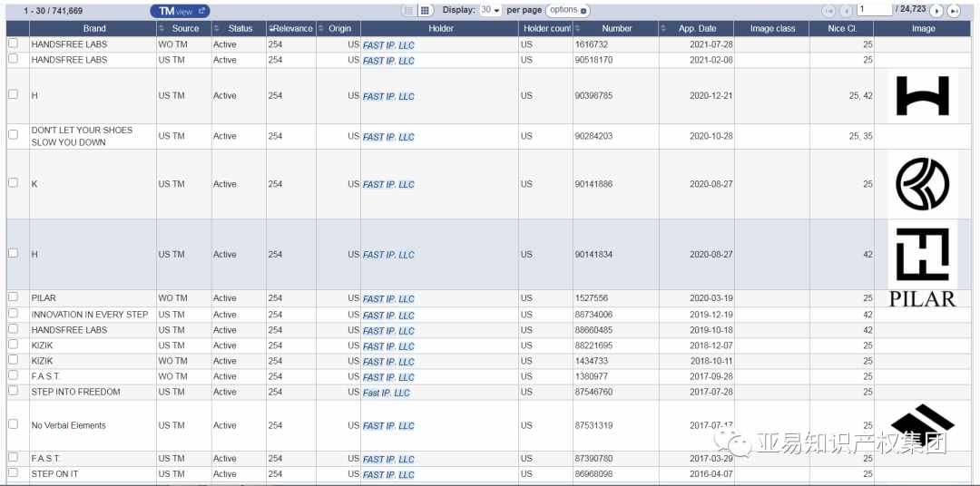Click the Holder column header
This screenshot has height=486, width=980.
(x=440, y=29)
